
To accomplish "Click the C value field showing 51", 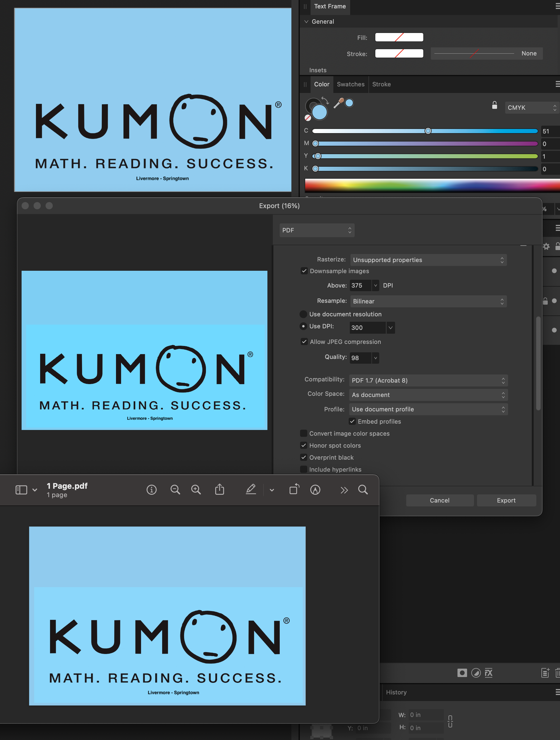I will click(x=550, y=131).
